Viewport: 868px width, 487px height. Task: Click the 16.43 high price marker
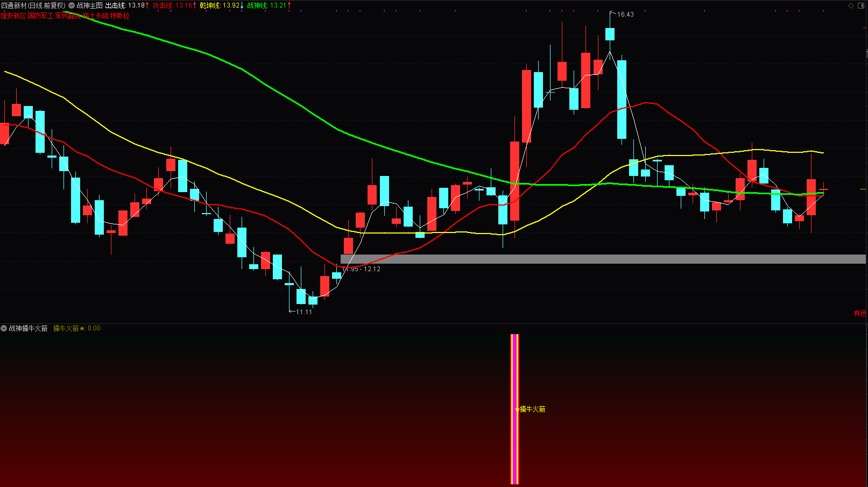point(625,15)
